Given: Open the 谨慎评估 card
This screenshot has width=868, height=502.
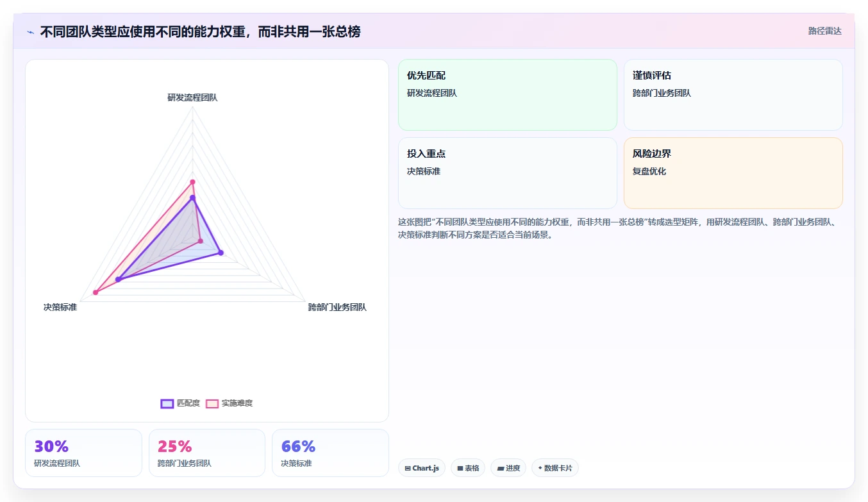Looking at the screenshot, I should pos(733,95).
